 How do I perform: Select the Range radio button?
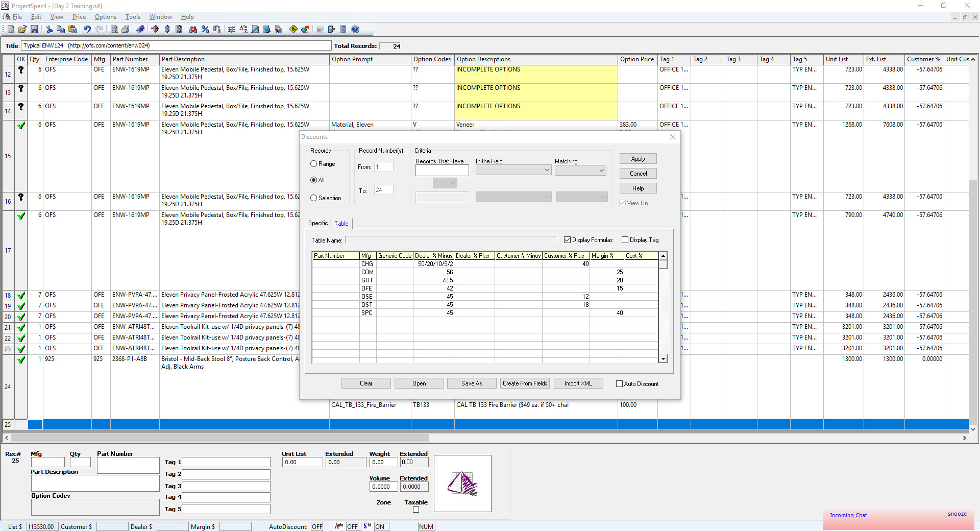(x=314, y=164)
